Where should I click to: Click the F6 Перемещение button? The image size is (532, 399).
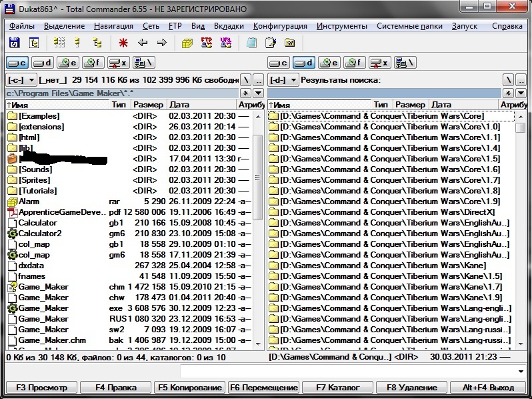coord(263,388)
